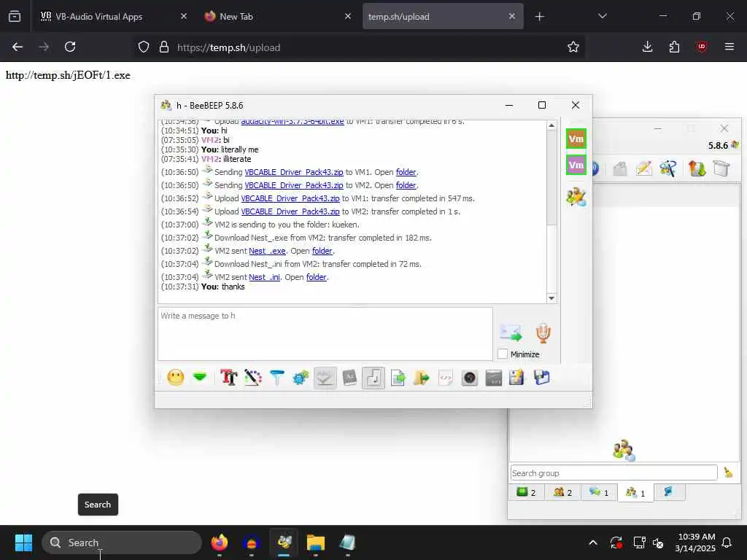Switch to the groups tab showing 1
The image size is (747, 560).
(x=635, y=493)
